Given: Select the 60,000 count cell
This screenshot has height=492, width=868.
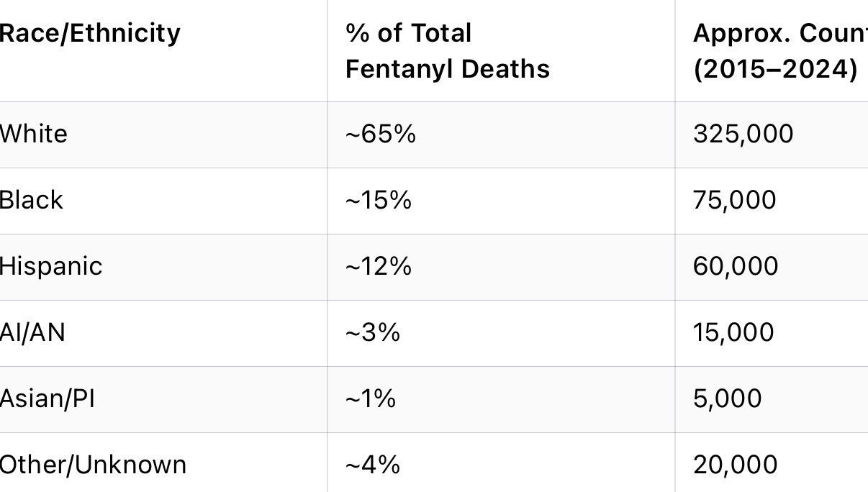Looking at the screenshot, I should (735, 266).
